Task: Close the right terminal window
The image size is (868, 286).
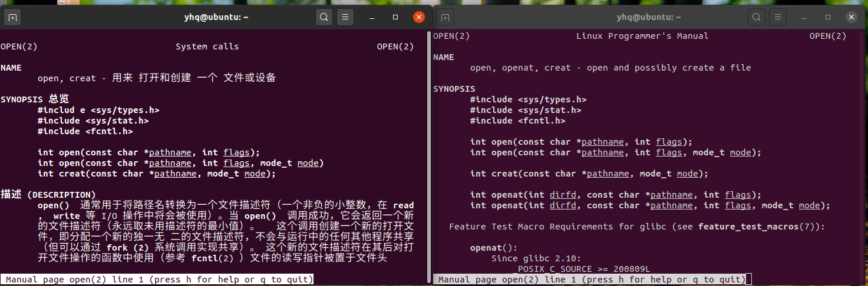Action: [x=852, y=18]
